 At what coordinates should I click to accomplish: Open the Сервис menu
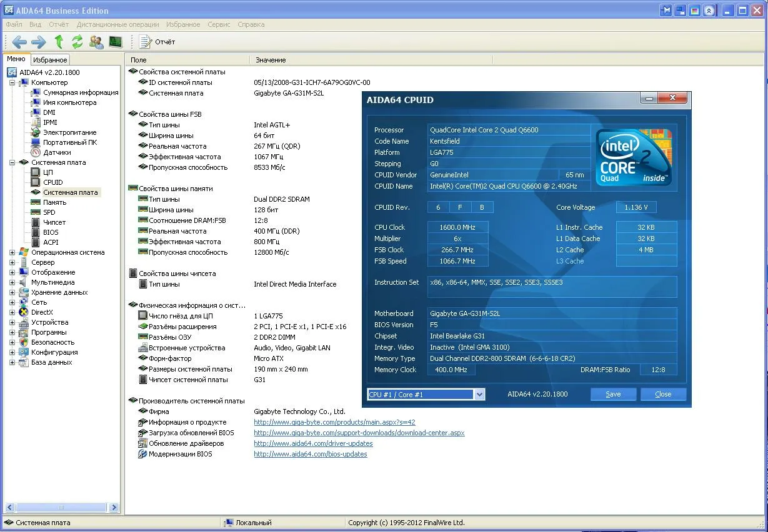click(x=219, y=24)
